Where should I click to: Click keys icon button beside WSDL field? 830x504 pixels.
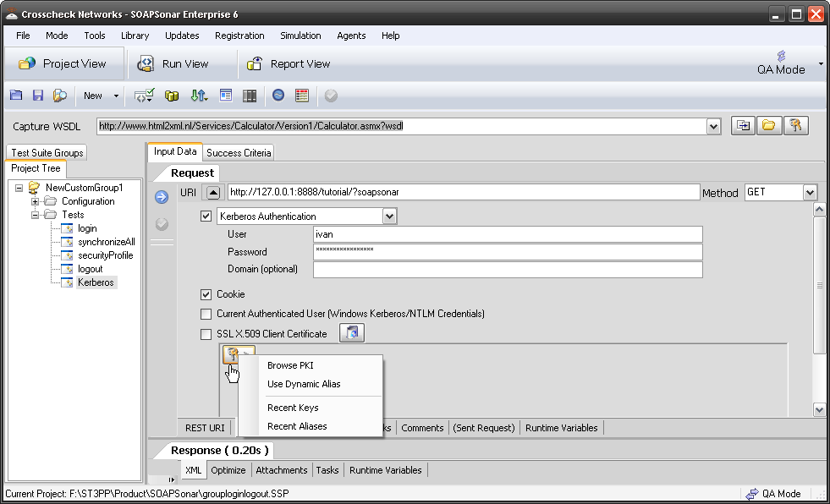(x=795, y=126)
